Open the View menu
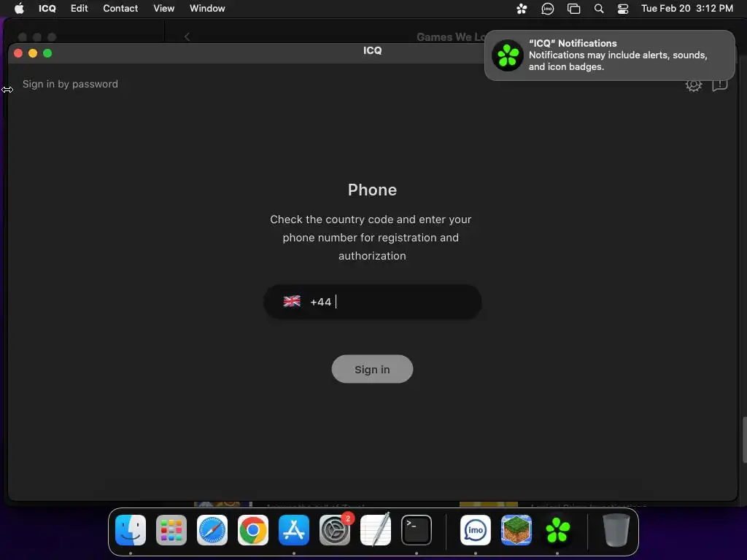Viewport: 747px width, 560px height. [x=163, y=8]
